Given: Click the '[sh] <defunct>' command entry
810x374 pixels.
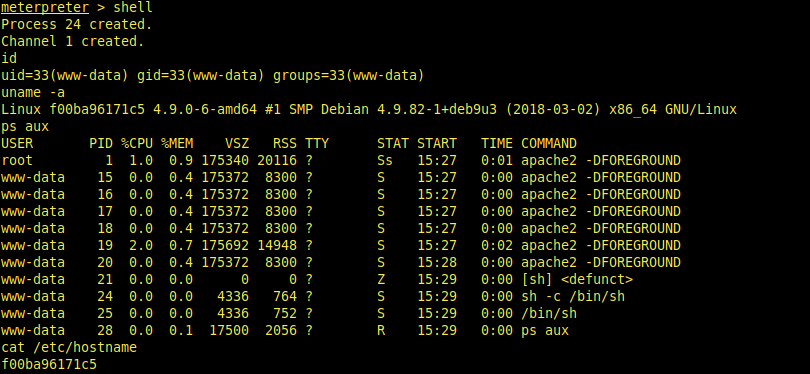Looking at the screenshot, I should tap(577, 279).
